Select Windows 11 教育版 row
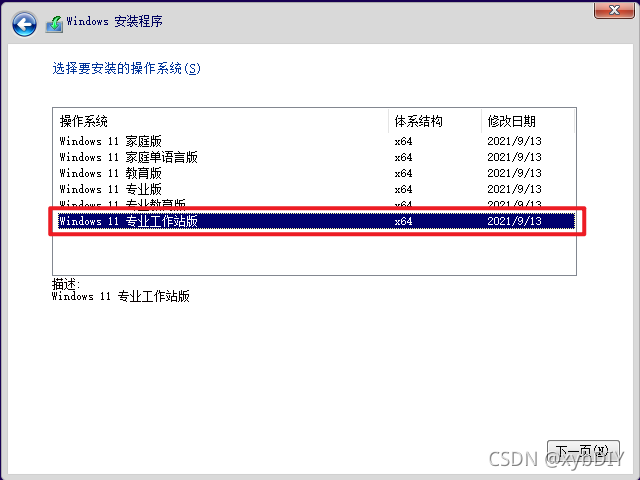640x480 pixels. (314, 173)
